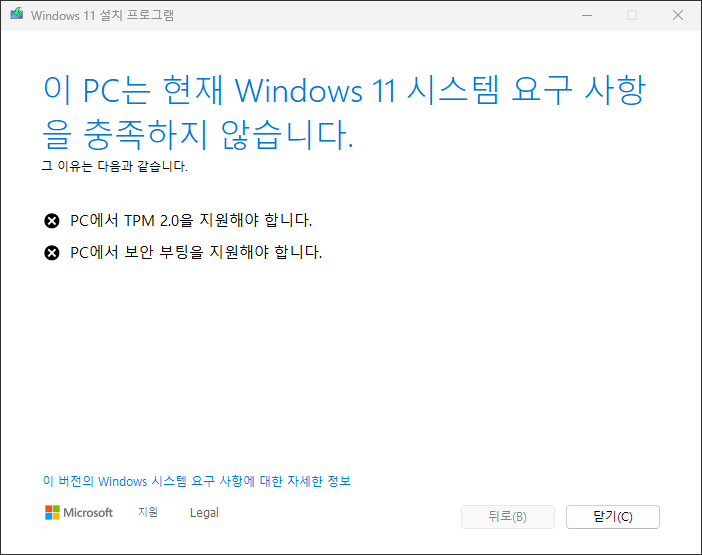Close the setup window with title bar X

pos(678,15)
